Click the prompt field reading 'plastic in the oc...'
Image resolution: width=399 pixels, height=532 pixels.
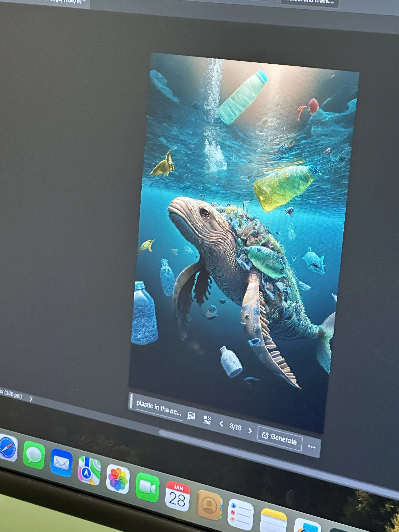point(159,408)
